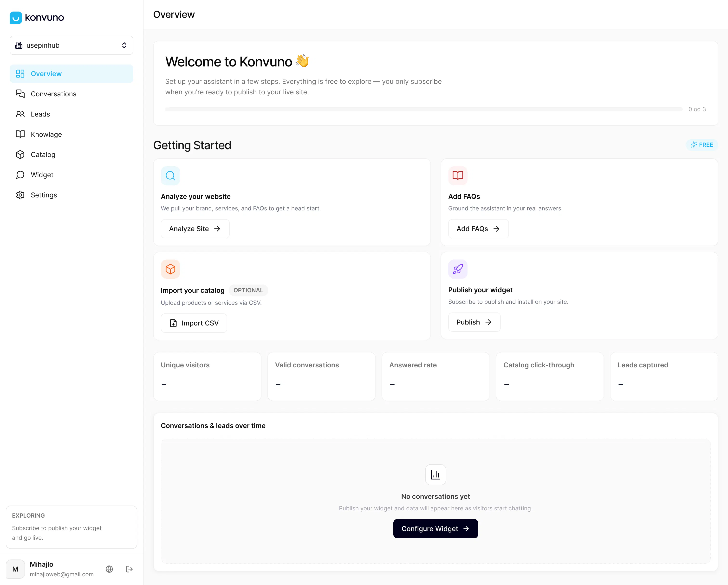The image size is (728, 585).
Task: Click the arrow in Configure Widget button
Action: [x=466, y=529]
